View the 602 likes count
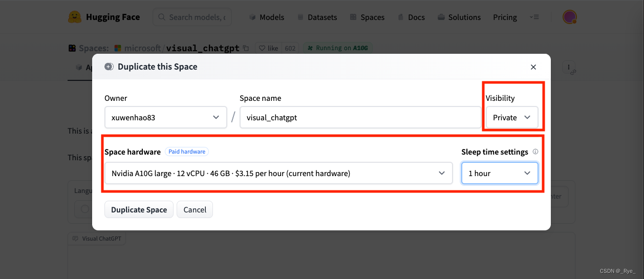Image resolution: width=644 pixels, height=279 pixels. click(x=290, y=48)
